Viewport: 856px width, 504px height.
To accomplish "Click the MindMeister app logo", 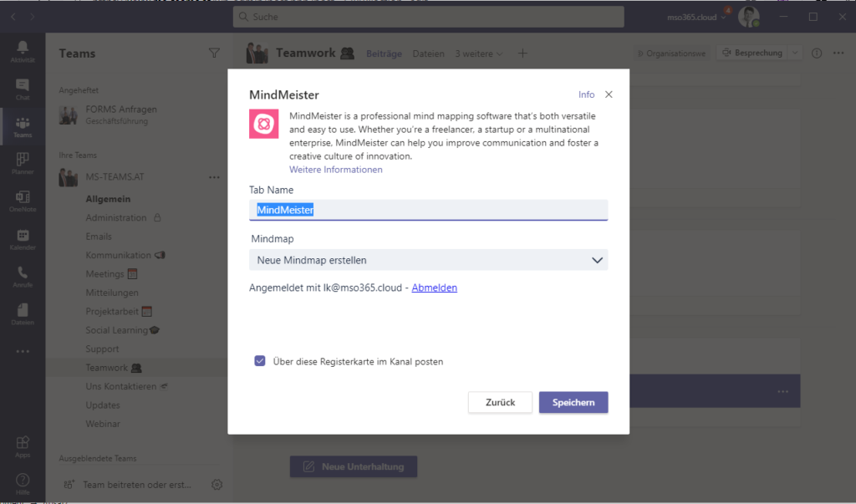I will click(263, 124).
